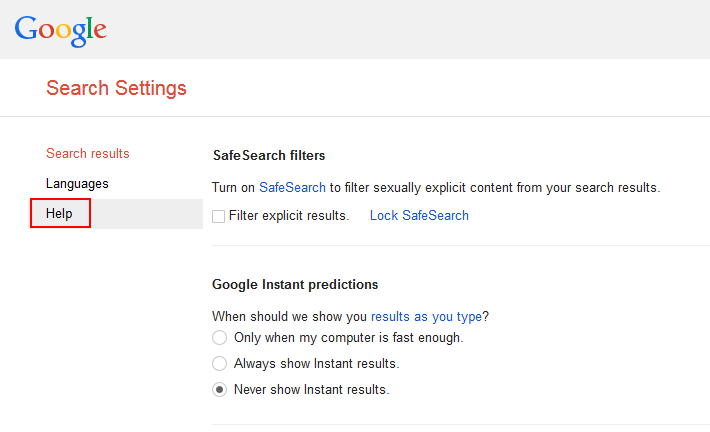Click the SafeSearch filters section heading
This screenshot has width=710, height=432.
[x=269, y=156]
